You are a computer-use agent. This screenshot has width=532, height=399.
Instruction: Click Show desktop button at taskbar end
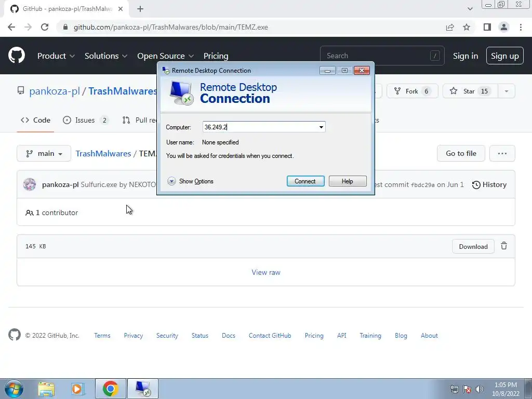point(528,389)
